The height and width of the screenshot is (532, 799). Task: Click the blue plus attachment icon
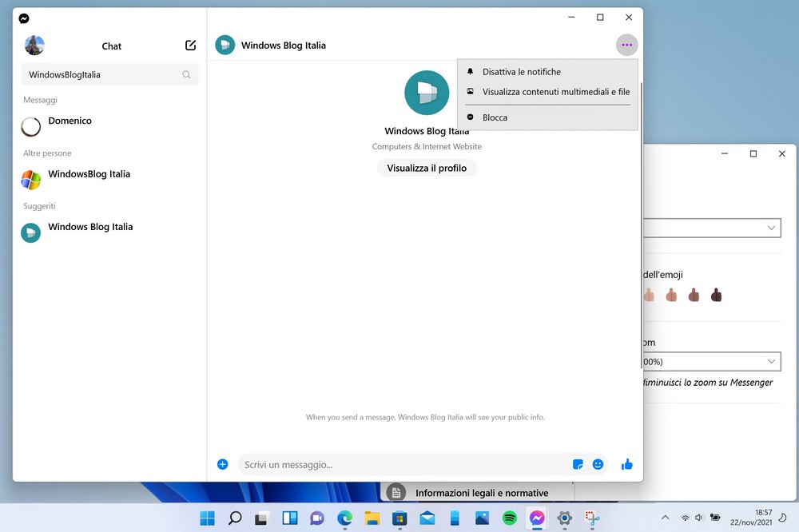pyautogui.click(x=223, y=464)
